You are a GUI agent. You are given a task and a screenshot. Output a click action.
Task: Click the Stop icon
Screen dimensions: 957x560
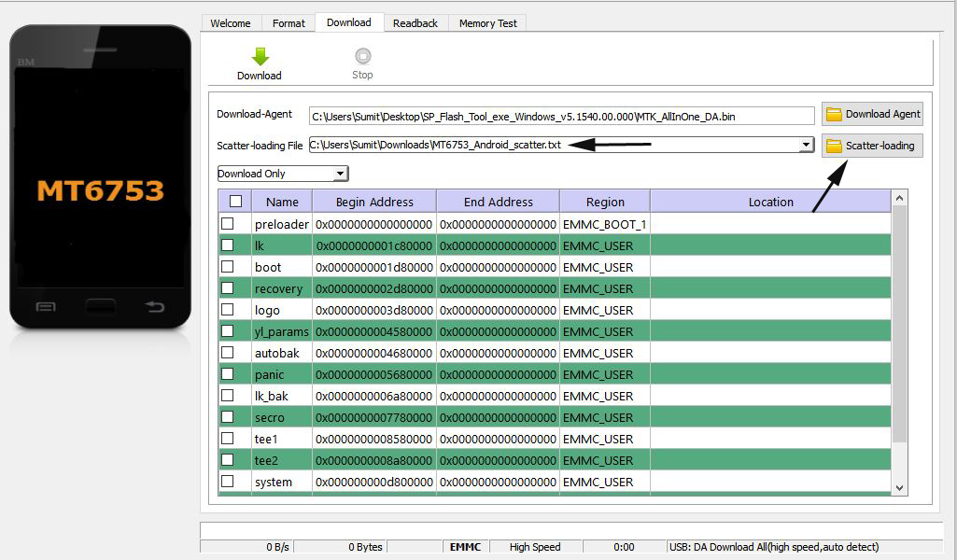pos(362,56)
